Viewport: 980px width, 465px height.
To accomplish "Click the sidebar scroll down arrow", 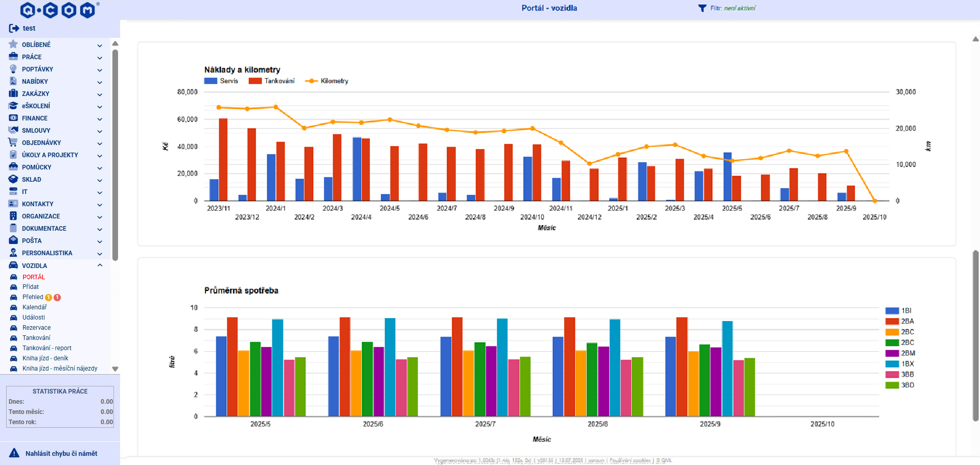I will [x=115, y=369].
